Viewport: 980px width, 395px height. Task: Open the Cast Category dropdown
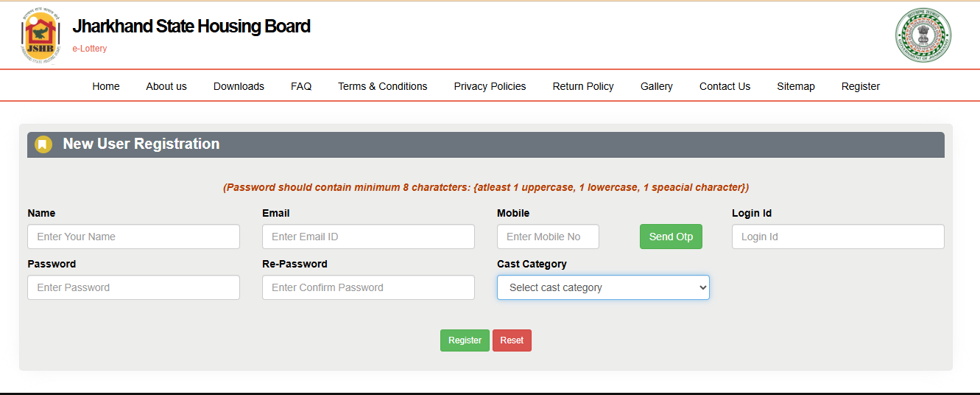click(x=603, y=287)
